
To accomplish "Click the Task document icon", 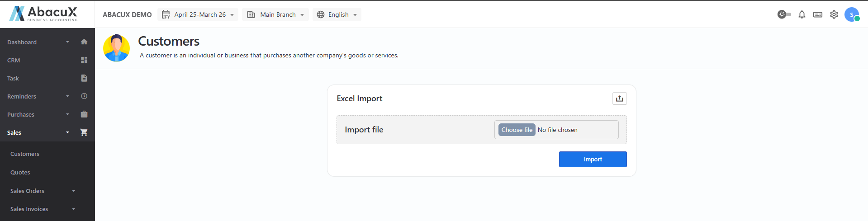I will click(x=84, y=78).
